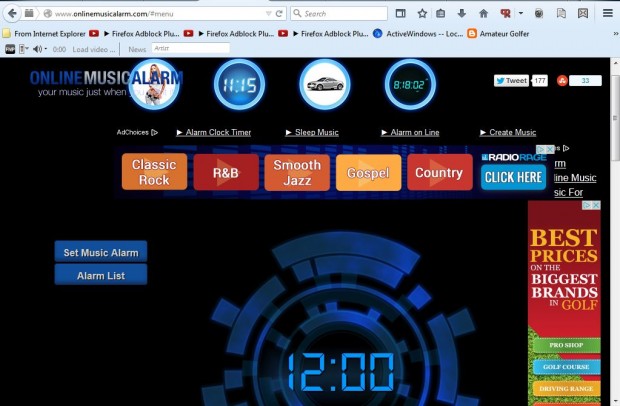This screenshot has width=620, height=406.
Task: Select the 8:18:02 digital clock circle
Action: pos(410,84)
